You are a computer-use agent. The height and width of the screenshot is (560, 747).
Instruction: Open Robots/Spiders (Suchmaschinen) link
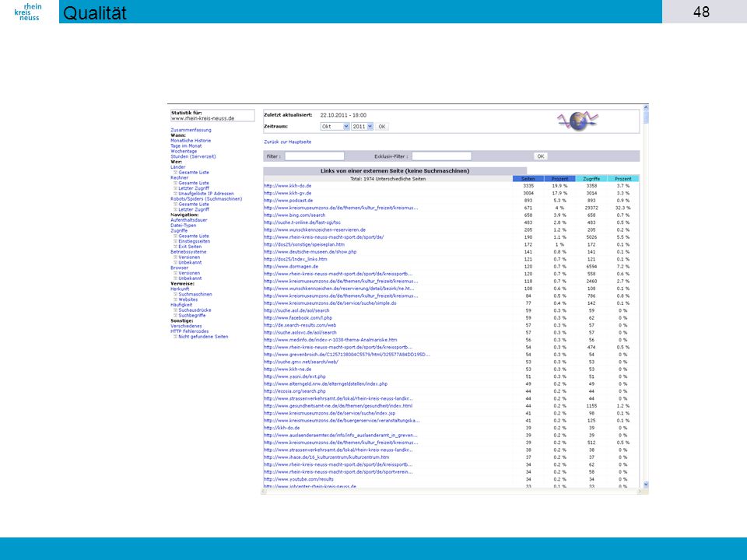(x=206, y=198)
